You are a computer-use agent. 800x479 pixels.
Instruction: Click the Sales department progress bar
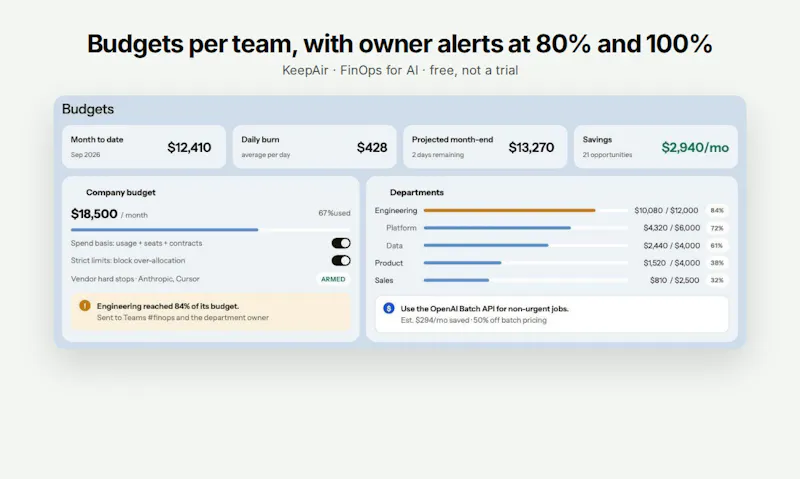tap(526, 280)
